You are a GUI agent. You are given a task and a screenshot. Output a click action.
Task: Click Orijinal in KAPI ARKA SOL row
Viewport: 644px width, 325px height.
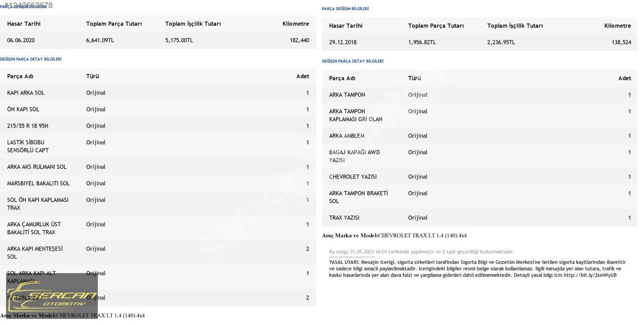pyautogui.click(x=96, y=93)
